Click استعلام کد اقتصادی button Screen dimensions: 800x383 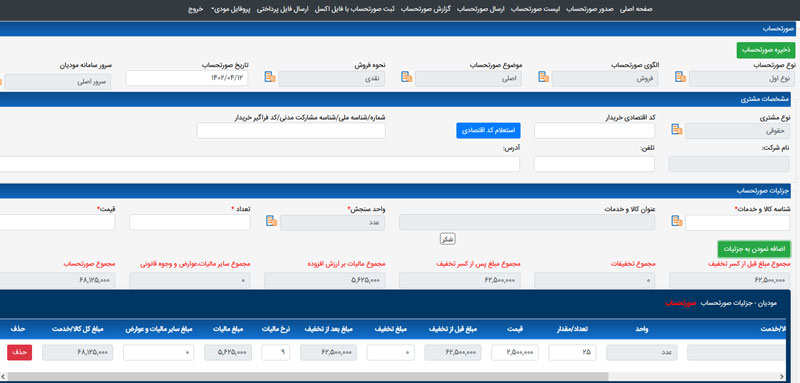tap(488, 131)
